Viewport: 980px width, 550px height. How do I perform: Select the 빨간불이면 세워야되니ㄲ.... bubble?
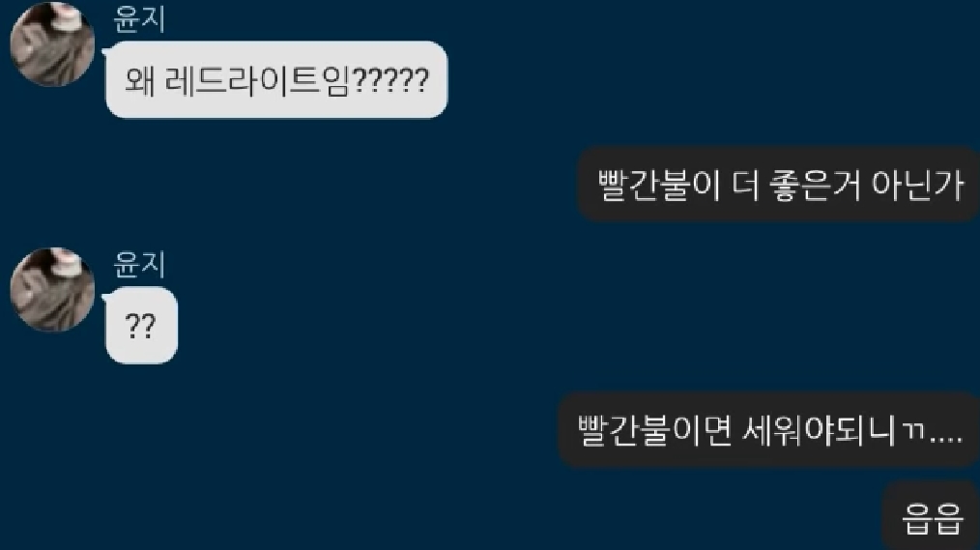click(768, 429)
